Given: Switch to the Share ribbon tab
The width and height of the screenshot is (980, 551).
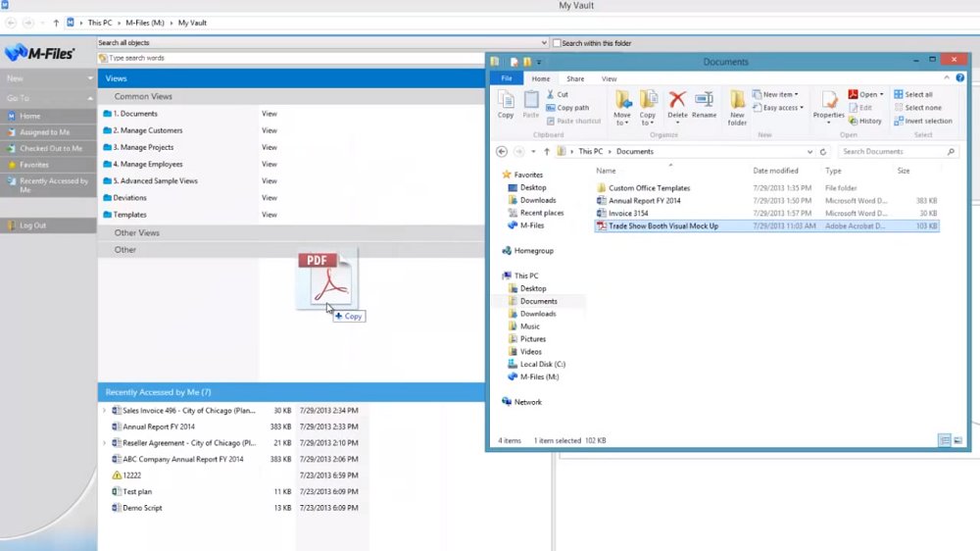Looking at the screenshot, I should pos(575,78).
